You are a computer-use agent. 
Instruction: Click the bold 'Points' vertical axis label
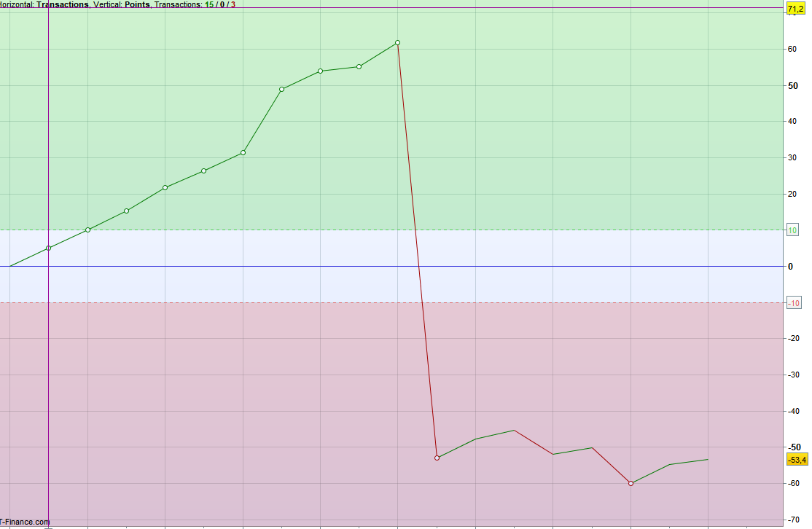point(137,4)
